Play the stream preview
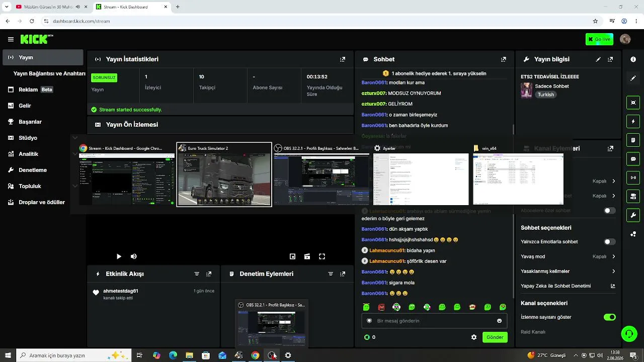644x362 pixels. click(x=119, y=256)
